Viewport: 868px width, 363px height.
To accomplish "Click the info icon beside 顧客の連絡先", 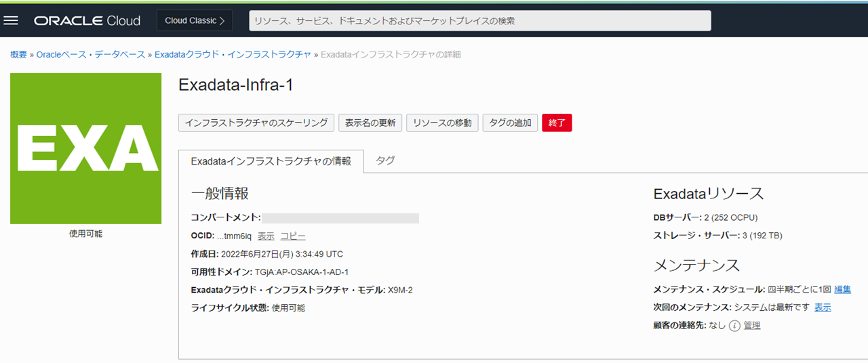I will pyautogui.click(x=734, y=326).
